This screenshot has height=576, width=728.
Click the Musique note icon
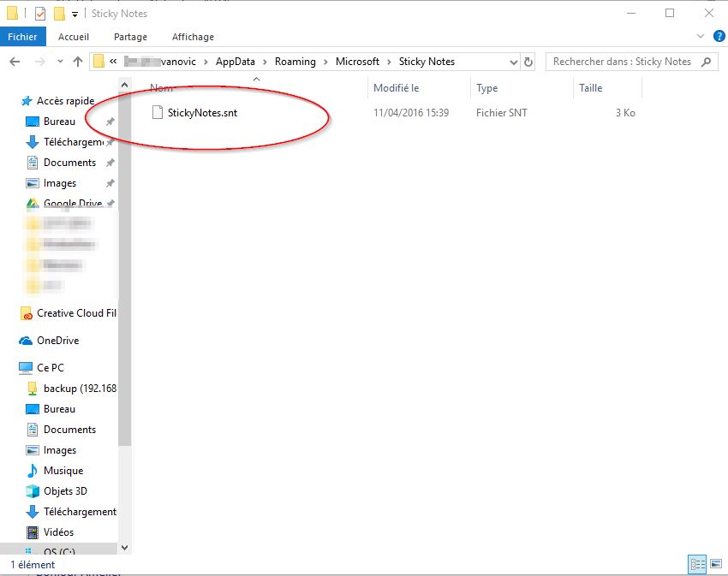click(32, 471)
